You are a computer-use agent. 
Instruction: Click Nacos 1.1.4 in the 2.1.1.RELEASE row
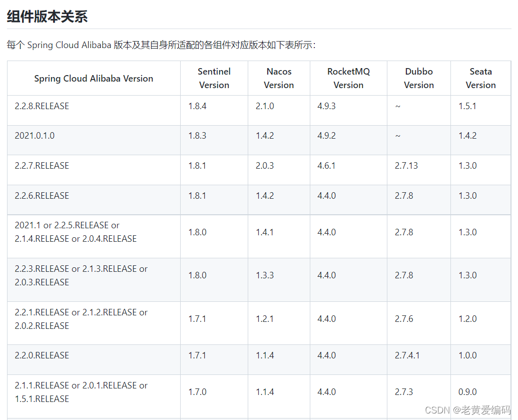click(265, 392)
